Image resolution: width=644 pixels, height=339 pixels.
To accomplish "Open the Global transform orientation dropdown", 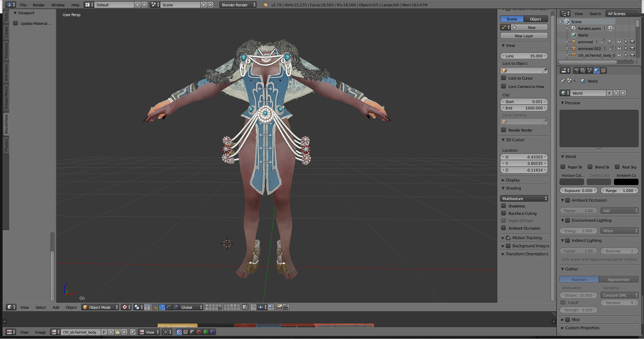I will click(191, 307).
